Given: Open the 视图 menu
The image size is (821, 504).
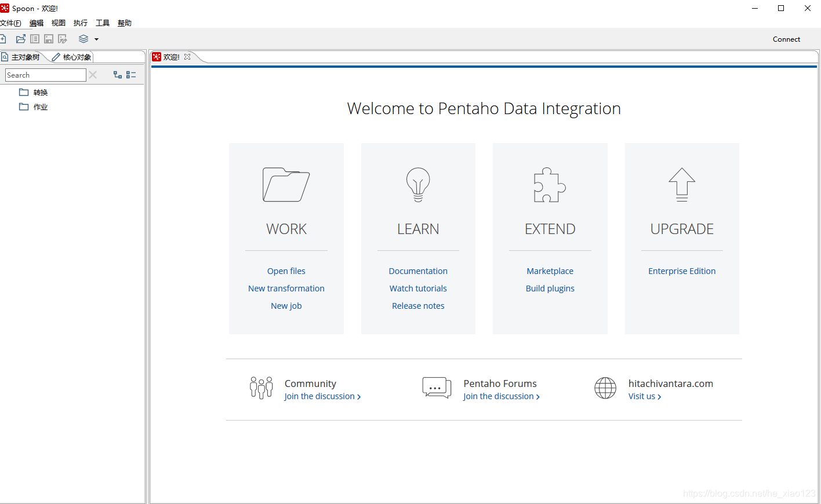Looking at the screenshot, I should pyautogui.click(x=59, y=23).
